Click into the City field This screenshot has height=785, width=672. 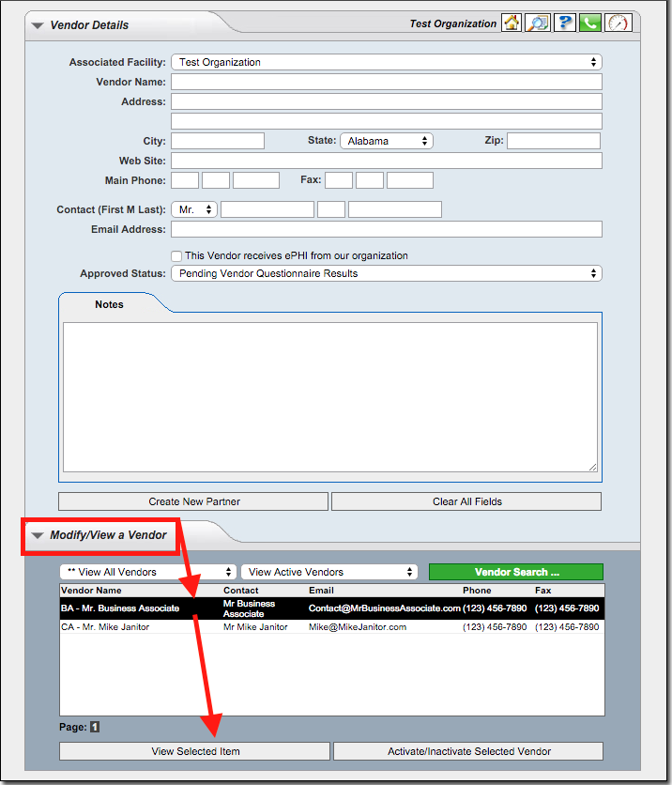pos(218,141)
